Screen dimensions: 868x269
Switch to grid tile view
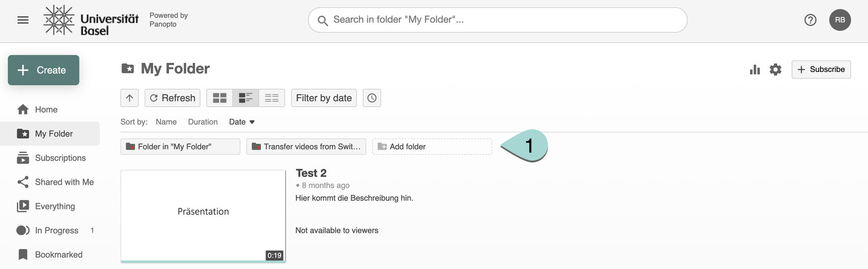[220, 98]
